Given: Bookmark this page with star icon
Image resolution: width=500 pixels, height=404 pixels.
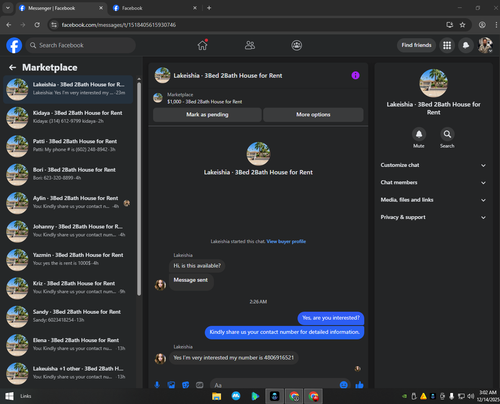Looking at the screenshot, I should coord(462,25).
